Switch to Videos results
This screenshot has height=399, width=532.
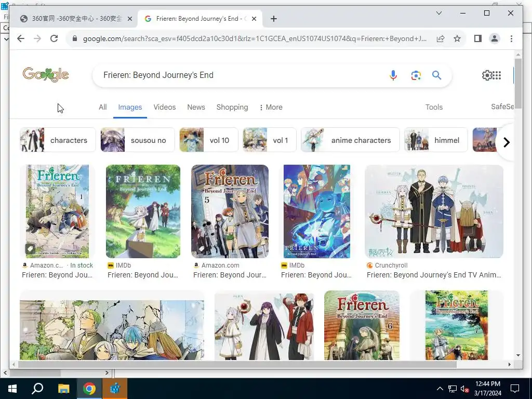[165, 107]
